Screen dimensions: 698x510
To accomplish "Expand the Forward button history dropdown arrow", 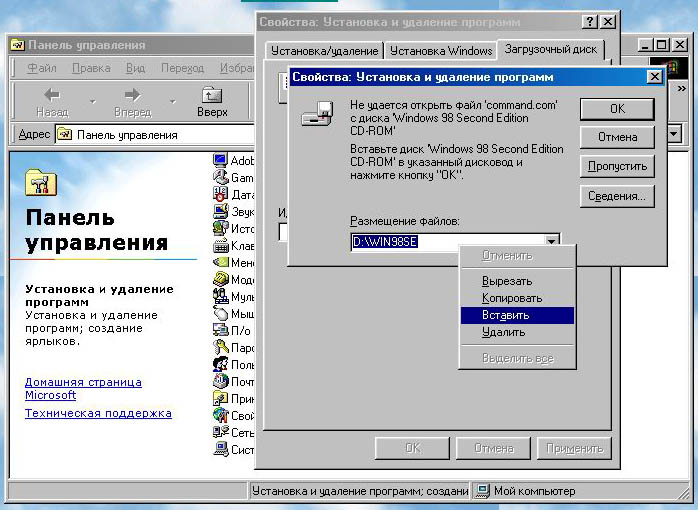I will coord(172,102).
